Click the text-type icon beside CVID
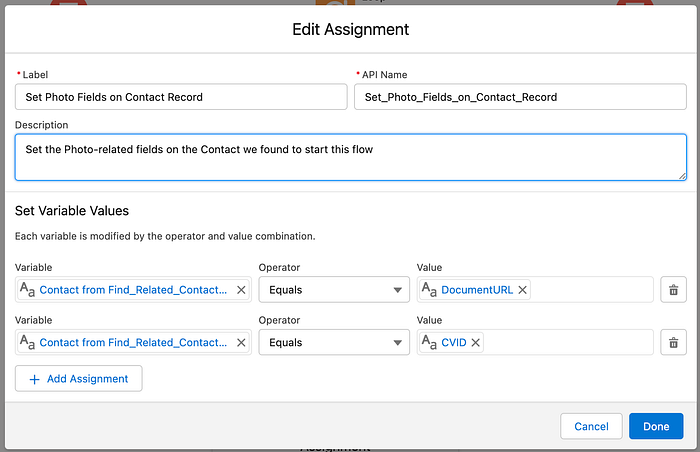 [429, 343]
